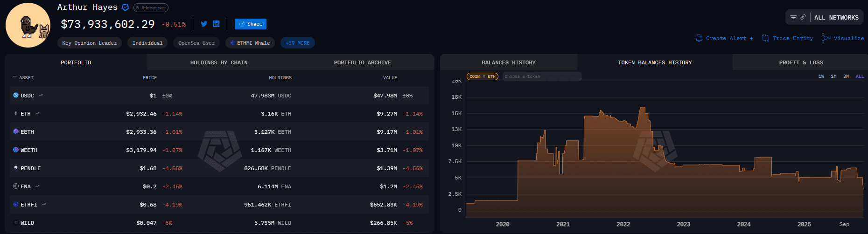Expand the 5 Addresses list
This screenshot has height=234, width=868.
click(x=151, y=8)
